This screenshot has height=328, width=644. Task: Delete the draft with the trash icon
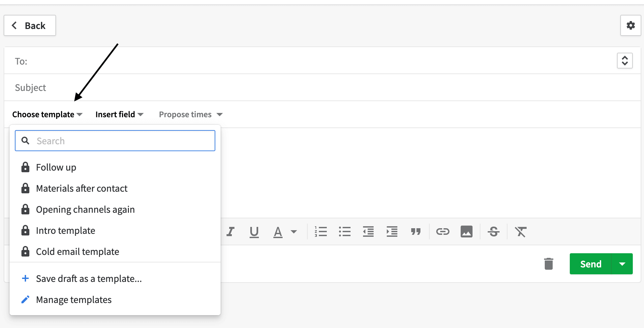(x=548, y=263)
